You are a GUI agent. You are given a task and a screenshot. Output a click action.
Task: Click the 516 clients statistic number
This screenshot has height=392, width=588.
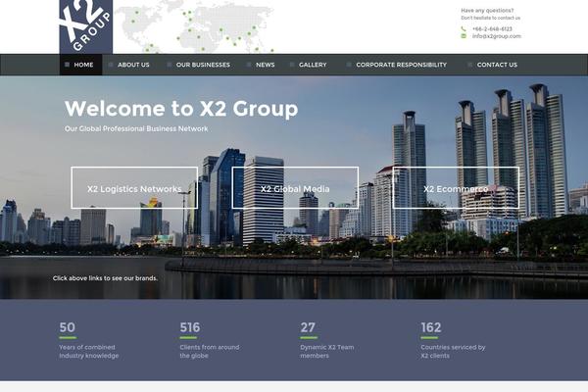point(190,327)
